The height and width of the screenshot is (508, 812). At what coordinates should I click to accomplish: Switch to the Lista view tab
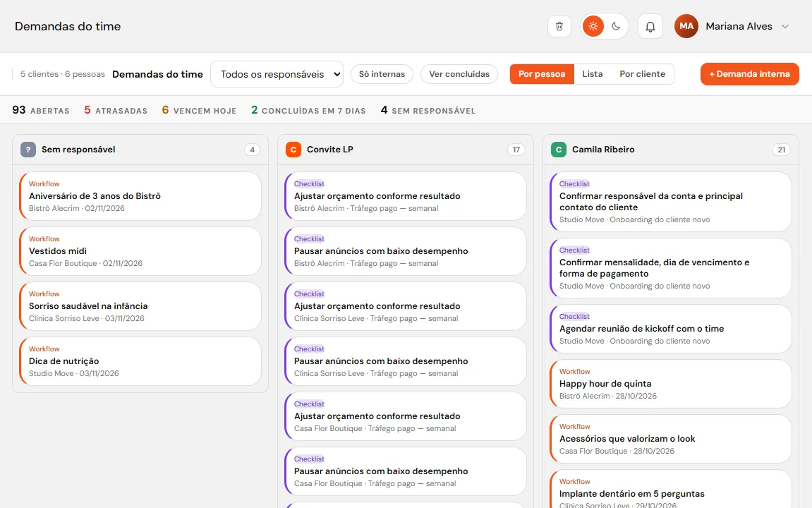click(x=592, y=74)
